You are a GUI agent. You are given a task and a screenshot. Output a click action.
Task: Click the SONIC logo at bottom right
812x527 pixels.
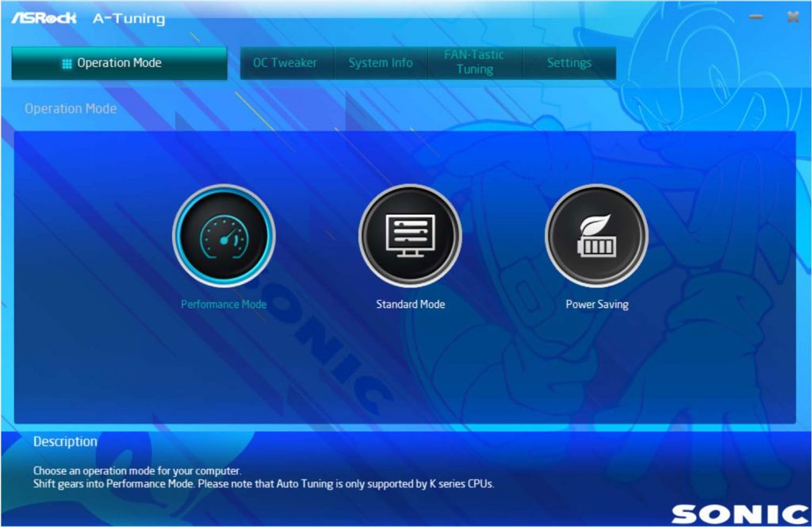pos(739,513)
